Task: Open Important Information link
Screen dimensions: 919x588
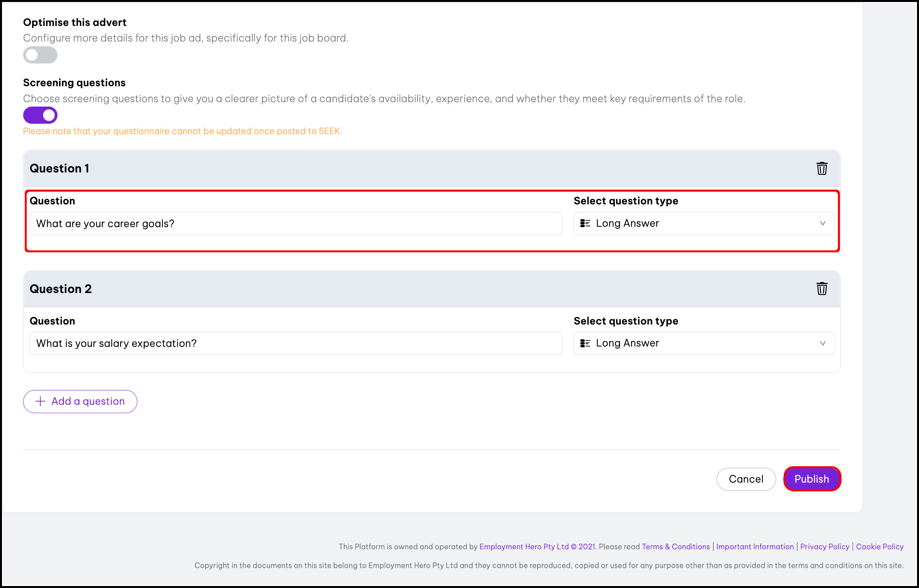Action: coord(755,546)
